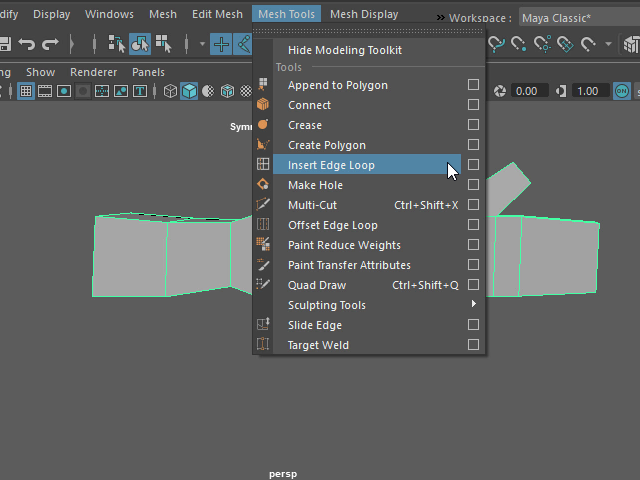Open option box for Target Weld

[x=474, y=345]
